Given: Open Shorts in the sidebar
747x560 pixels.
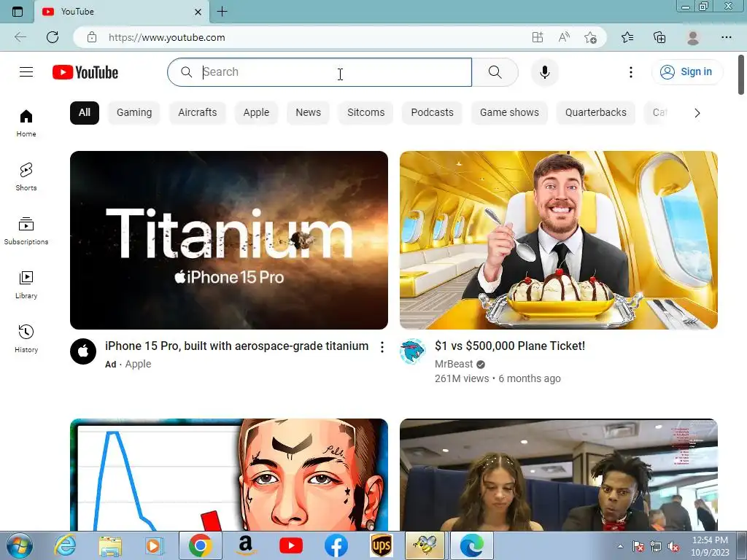Looking at the screenshot, I should (x=26, y=177).
